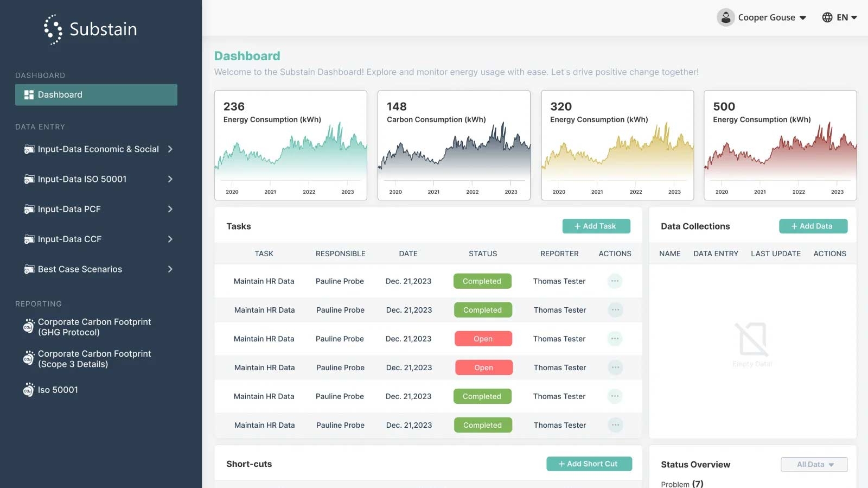Click the Add Short Cut button
Screen dimensions: 868x488
click(x=589, y=464)
